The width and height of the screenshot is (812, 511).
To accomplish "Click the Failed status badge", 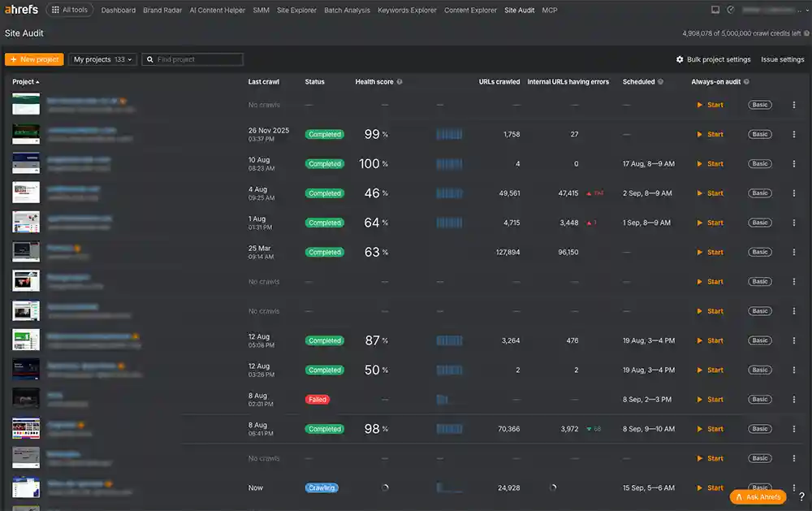I will click(x=317, y=400).
